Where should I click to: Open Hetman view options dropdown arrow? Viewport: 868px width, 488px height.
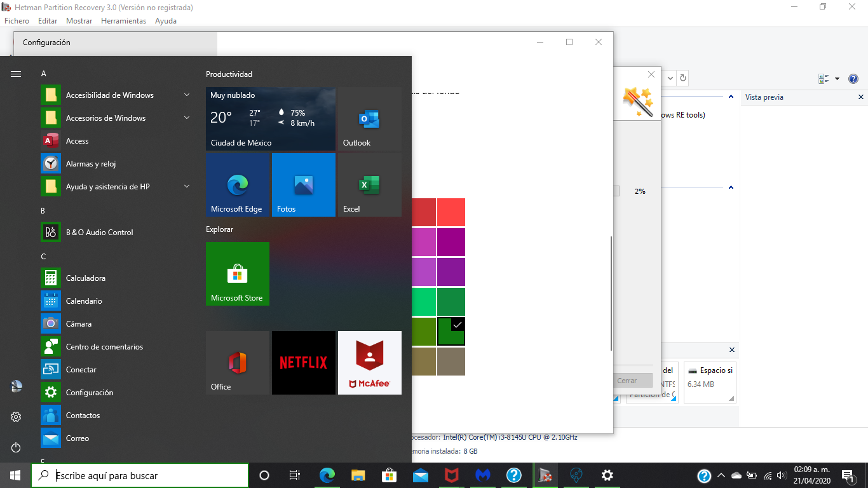[837, 79]
